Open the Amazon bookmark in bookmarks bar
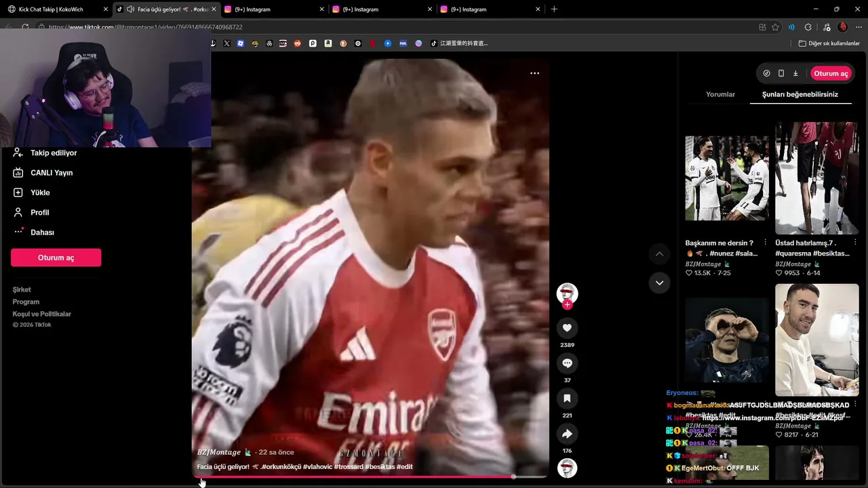The width and height of the screenshot is (868, 488). pyautogui.click(x=328, y=43)
